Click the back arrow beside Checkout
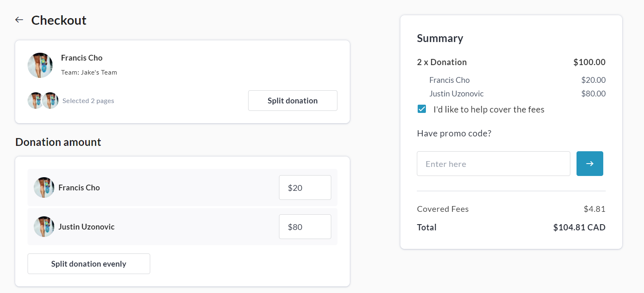This screenshot has height=293, width=644. tap(19, 20)
